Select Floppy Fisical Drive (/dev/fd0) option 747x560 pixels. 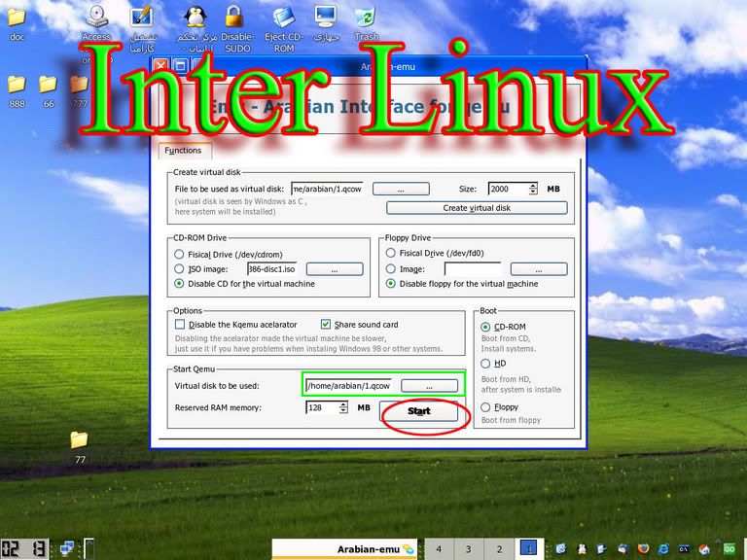pyautogui.click(x=391, y=253)
